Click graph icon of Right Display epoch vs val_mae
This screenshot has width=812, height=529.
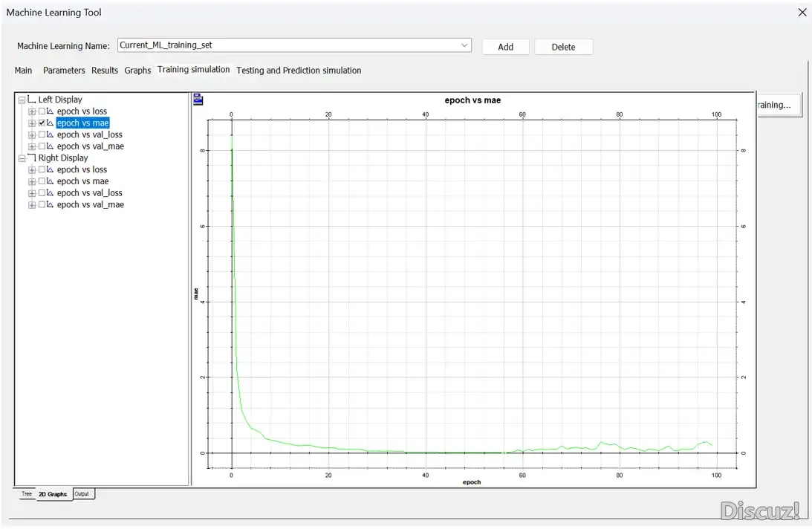click(51, 204)
